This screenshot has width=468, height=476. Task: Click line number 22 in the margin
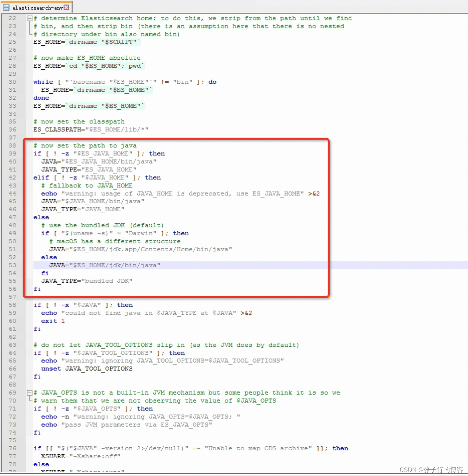click(12, 18)
